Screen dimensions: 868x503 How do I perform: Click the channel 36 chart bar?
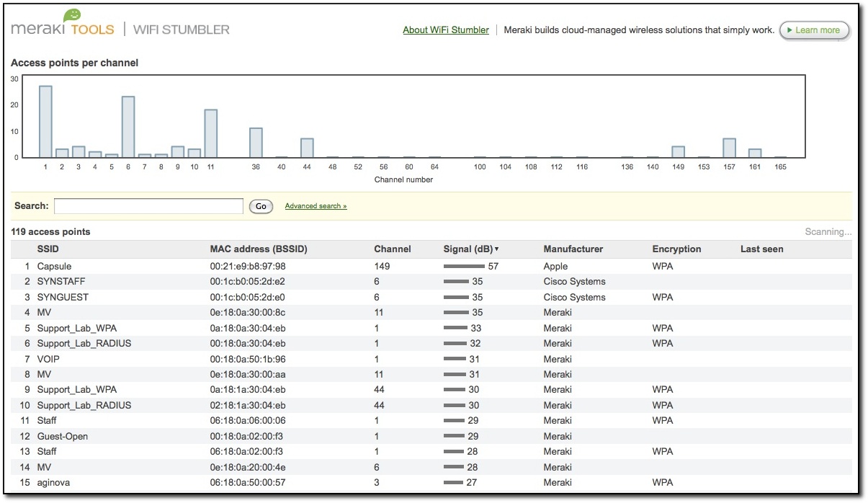[x=256, y=142]
